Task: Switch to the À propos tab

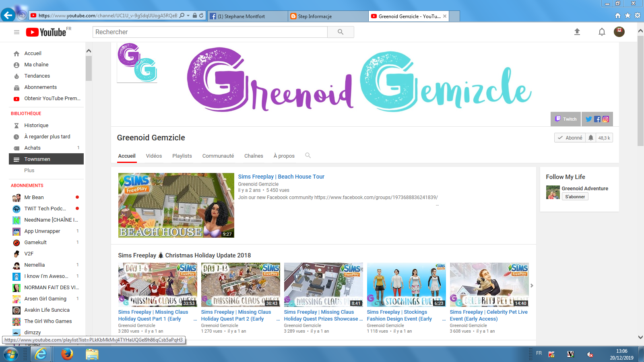Action: coord(284,156)
